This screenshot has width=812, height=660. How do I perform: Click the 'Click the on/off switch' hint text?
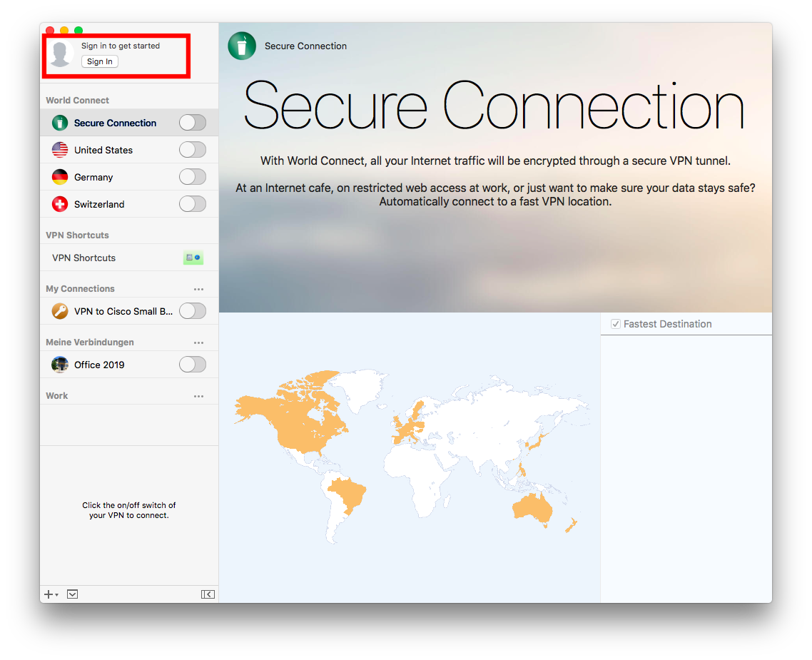[129, 510]
